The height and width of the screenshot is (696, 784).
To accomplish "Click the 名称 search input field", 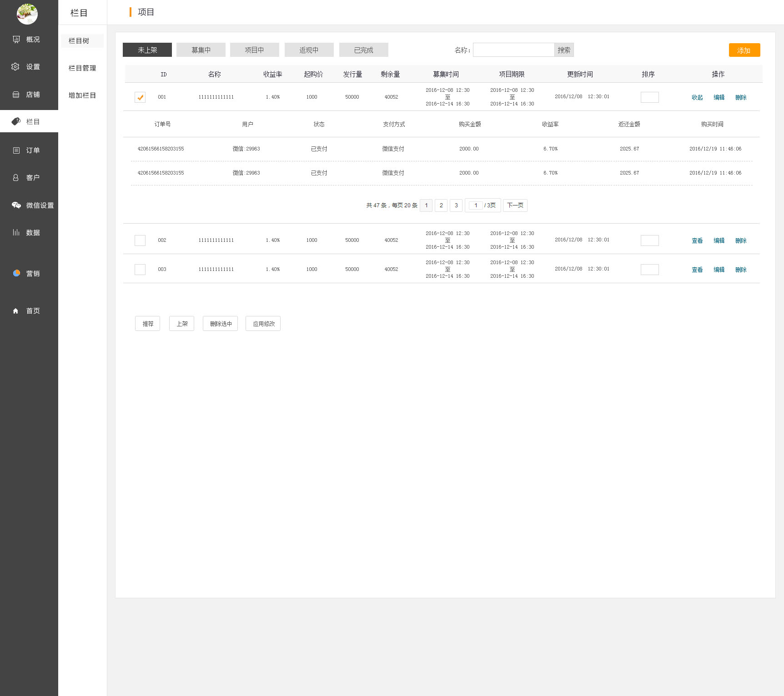I will pos(513,50).
